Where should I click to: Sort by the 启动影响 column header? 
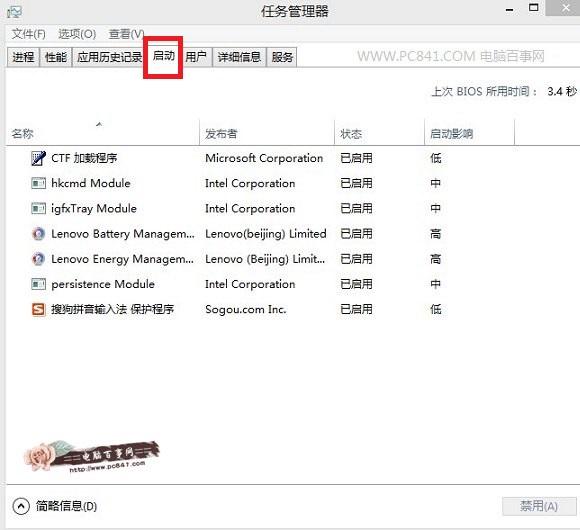[x=469, y=134]
